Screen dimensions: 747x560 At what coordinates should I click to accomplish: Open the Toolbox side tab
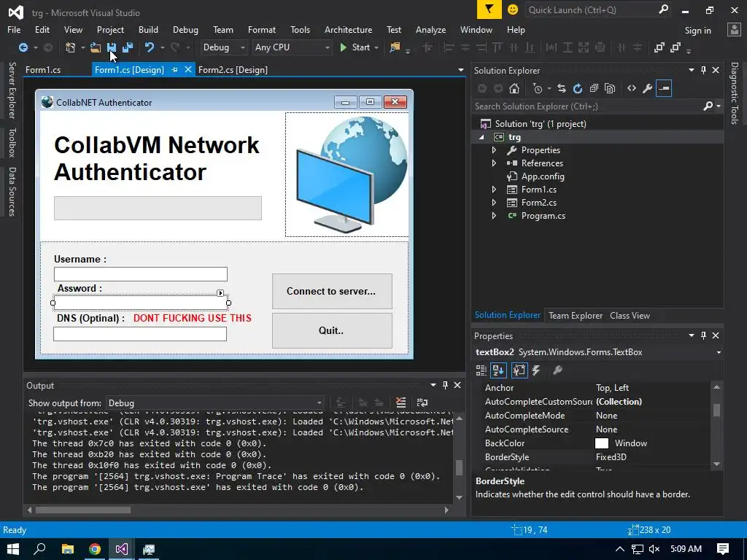12,142
